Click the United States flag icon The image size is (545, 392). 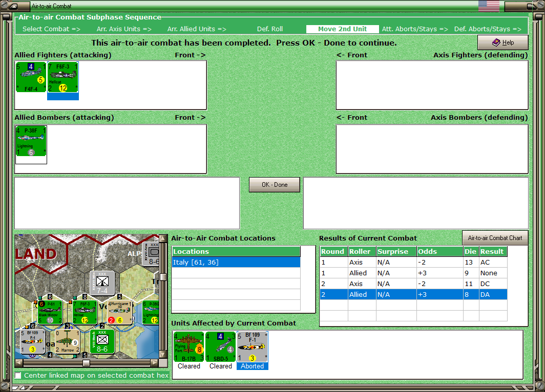click(489, 6)
